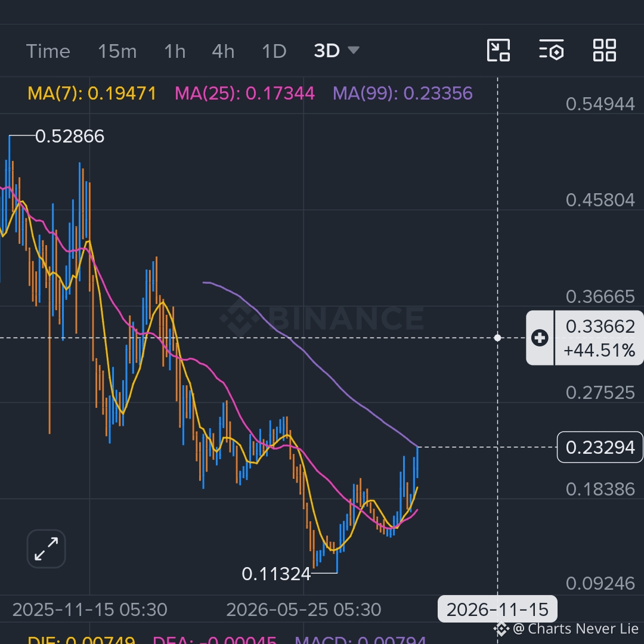The image size is (644, 644).
Task: Expand chart to fullscreen with arrows icon
Action: 47,549
